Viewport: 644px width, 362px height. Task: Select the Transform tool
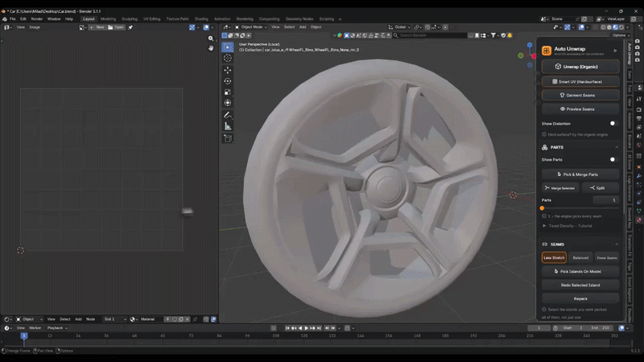pyautogui.click(x=228, y=103)
